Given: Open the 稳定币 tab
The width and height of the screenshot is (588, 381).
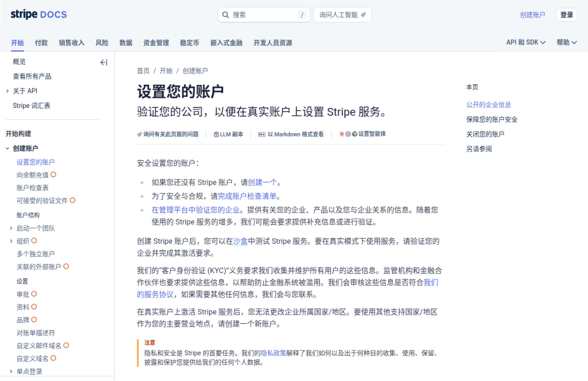Looking at the screenshot, I should click(x=189, y=42).
